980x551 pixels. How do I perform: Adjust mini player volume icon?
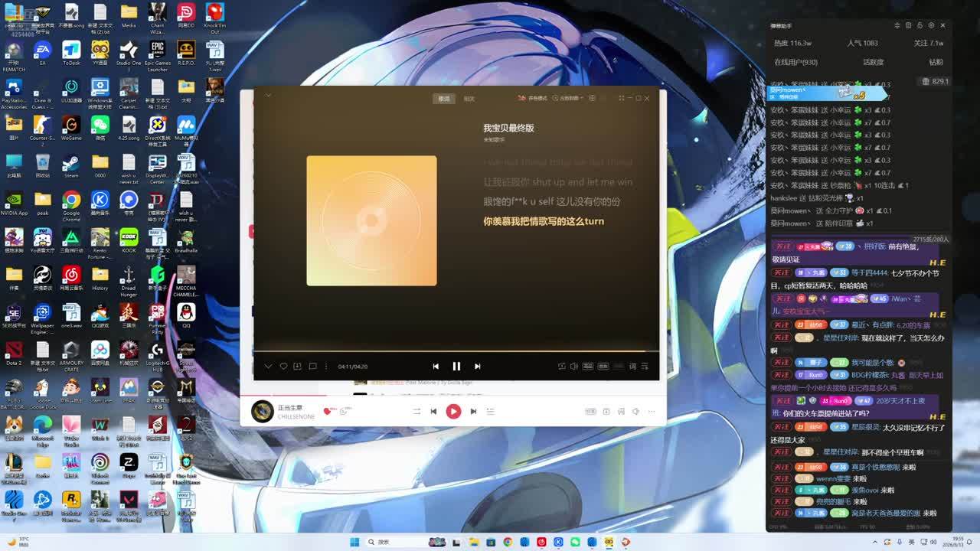coord(635,412)
